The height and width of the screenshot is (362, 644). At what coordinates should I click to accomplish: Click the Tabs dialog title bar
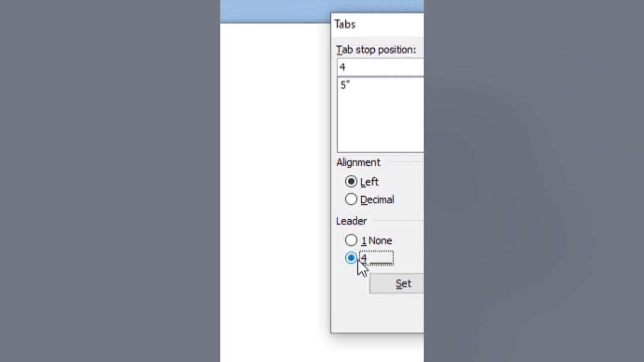pos(377,24)
